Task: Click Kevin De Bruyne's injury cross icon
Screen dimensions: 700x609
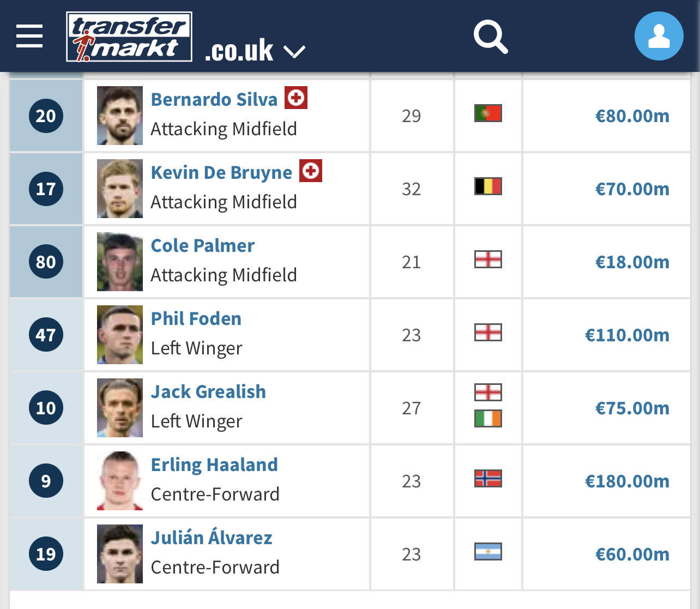Action: (x=311, y=171)
